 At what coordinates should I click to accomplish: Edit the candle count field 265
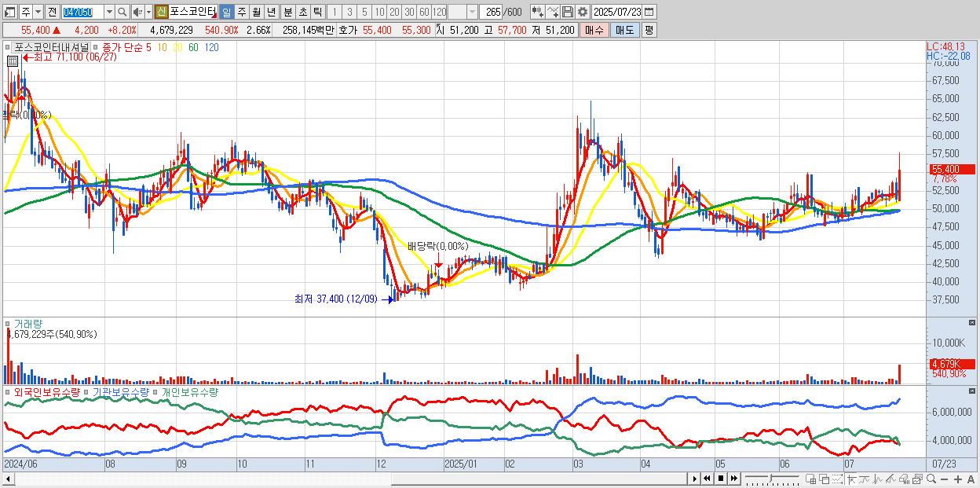point(492,12)
